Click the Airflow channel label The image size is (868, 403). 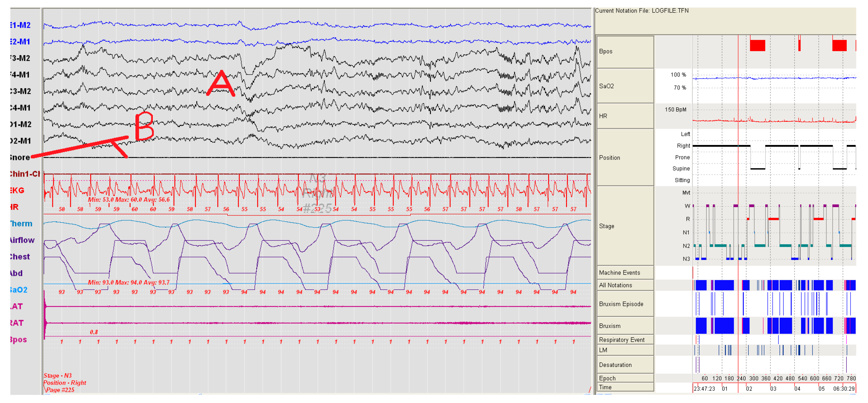(x=22, y=240)
